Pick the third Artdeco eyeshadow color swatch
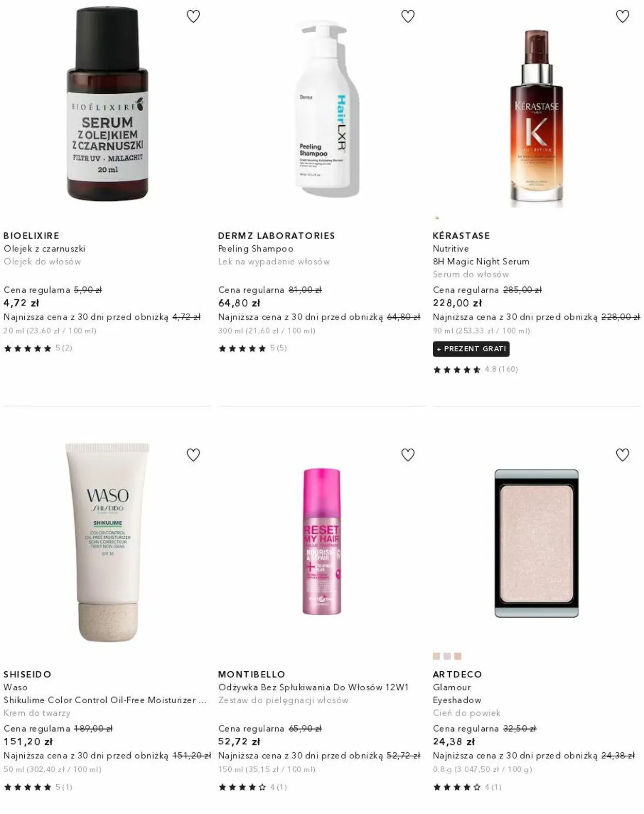Image resolution: width=644 pixels, height=814 pixels. [458, 656]
